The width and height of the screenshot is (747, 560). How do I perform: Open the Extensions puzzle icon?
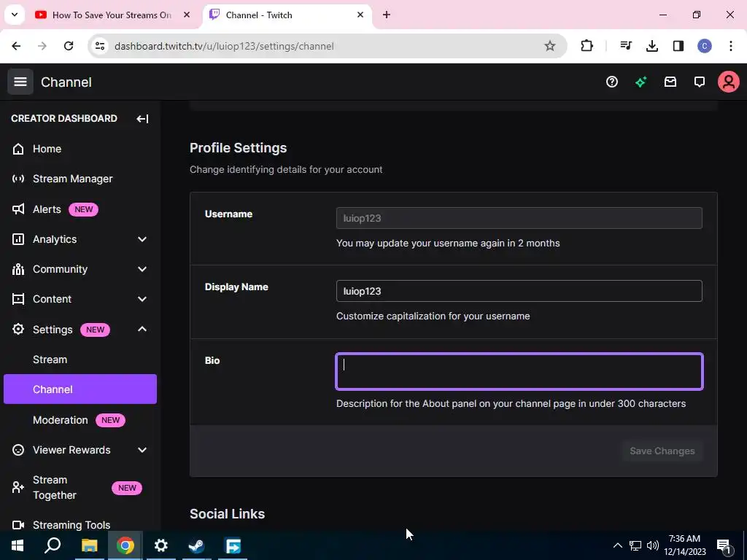(587, 46)
